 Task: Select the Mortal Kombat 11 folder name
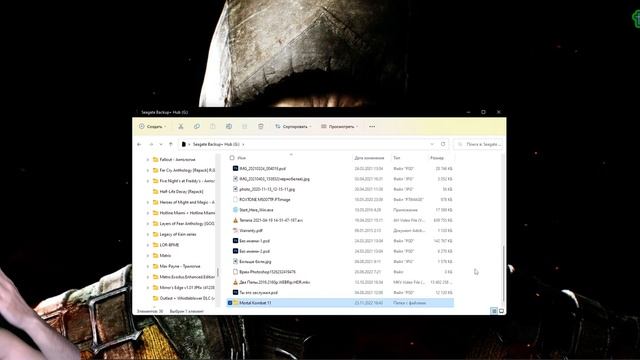255,303
